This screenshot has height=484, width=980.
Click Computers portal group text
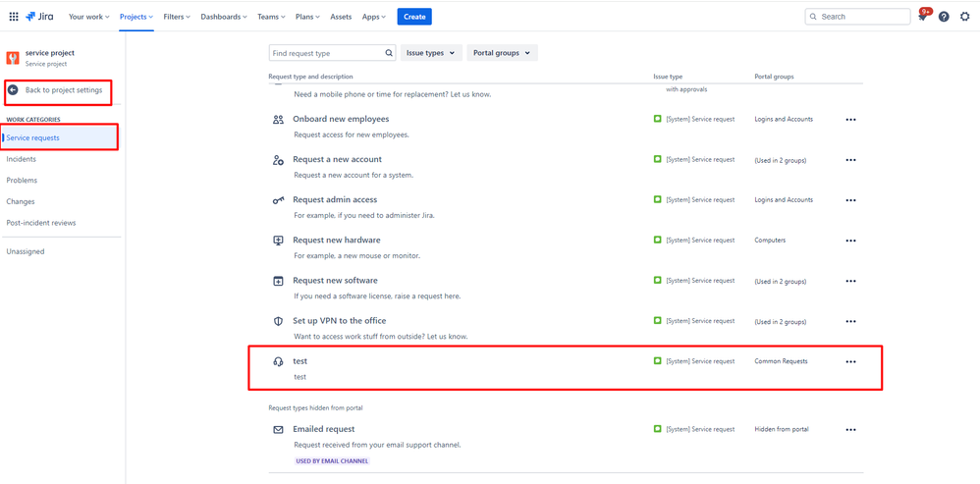coord(770,241)
